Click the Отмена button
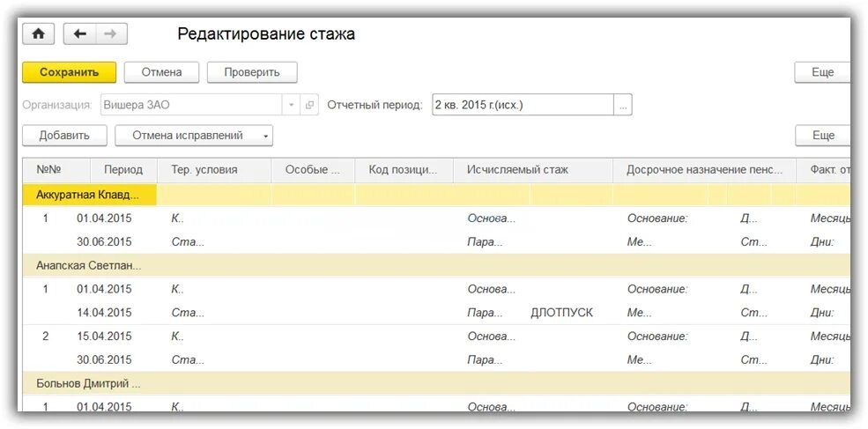 click(x=161, y=72)
